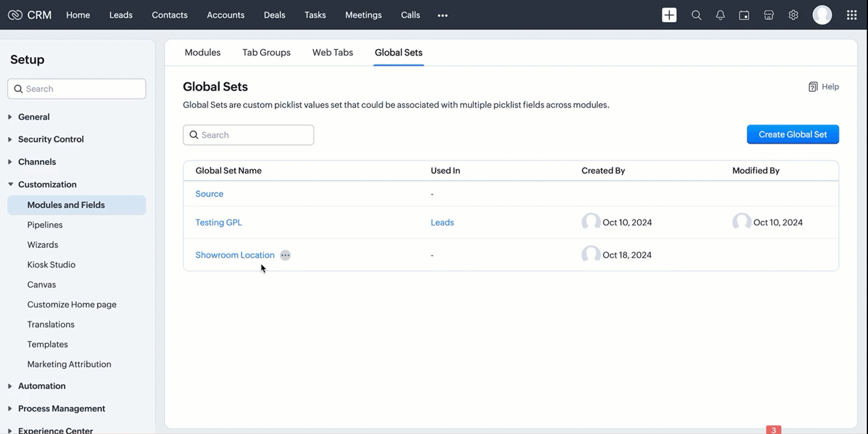Switch to the Tab Groups tab

point(267,53)
